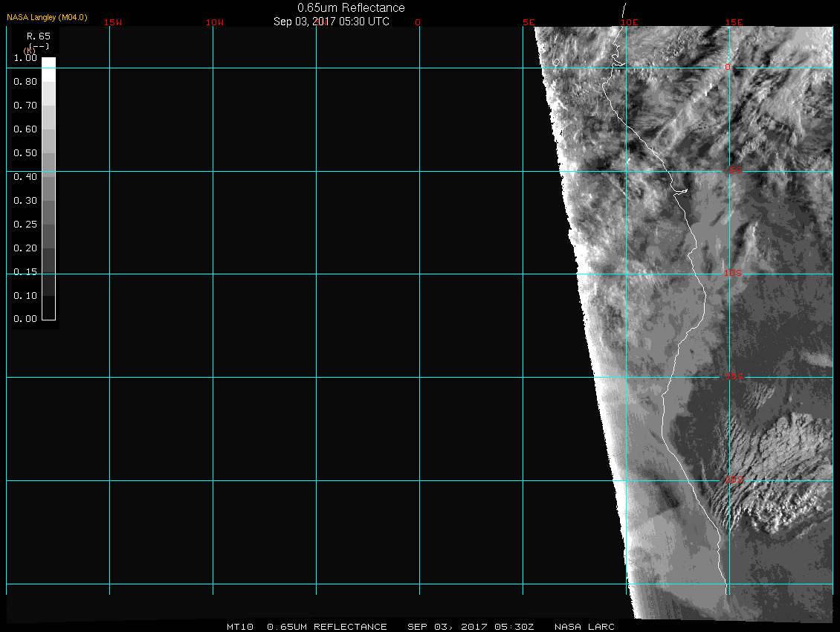Image resolution: width=840 pixels, height=632 pixels.
Task: Click the 5E longitude label
Action: 529,22
